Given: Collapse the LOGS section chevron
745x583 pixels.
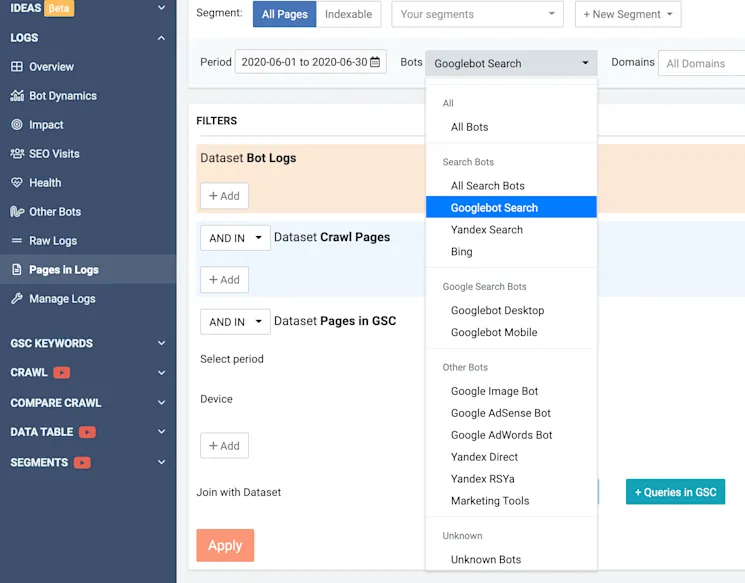Looking at the screenshot, I should (x=162, y=38).
